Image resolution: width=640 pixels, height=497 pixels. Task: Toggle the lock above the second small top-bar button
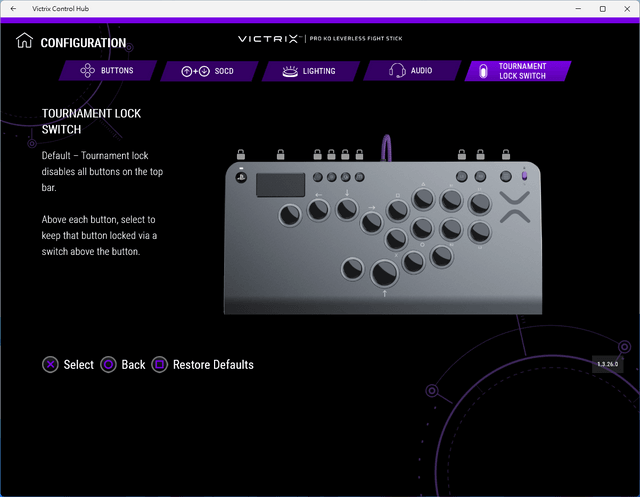[x=331, y=154]
